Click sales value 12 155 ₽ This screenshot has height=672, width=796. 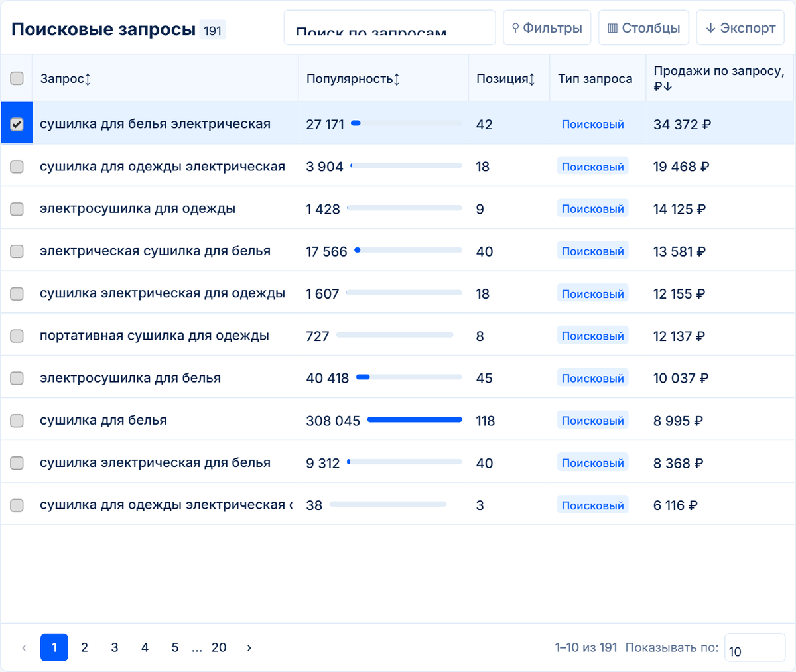(679, 294)
